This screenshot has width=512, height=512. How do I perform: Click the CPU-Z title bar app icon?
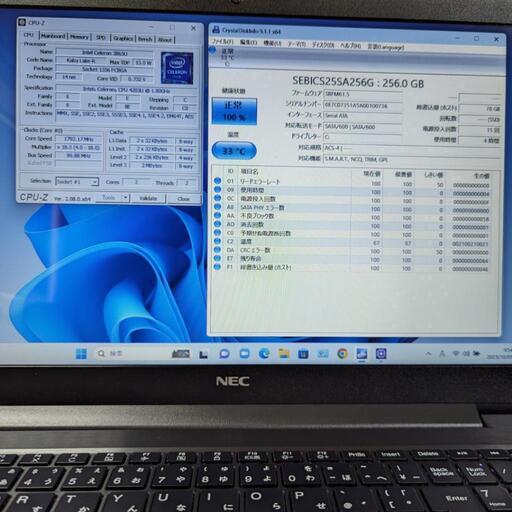pyautogui.click(x=22, y=22)
